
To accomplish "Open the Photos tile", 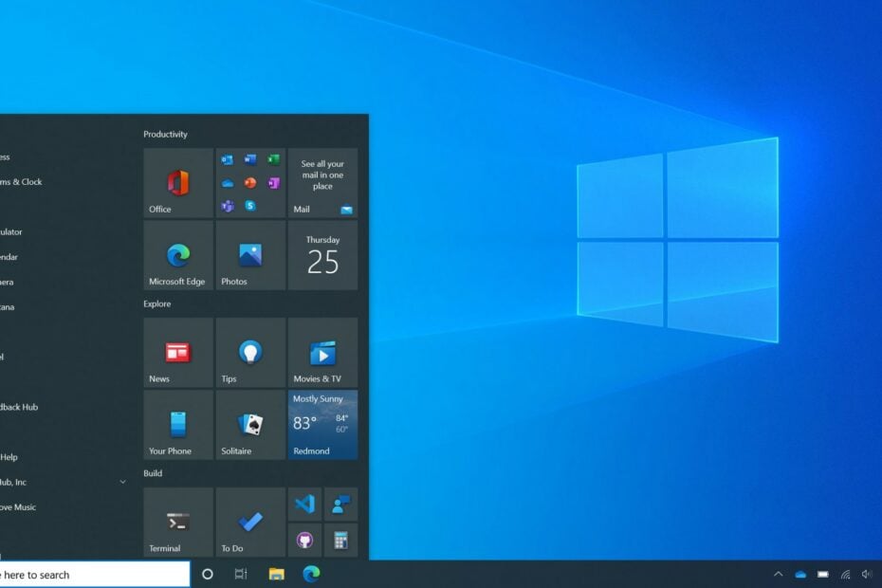I will pos(249,256).
